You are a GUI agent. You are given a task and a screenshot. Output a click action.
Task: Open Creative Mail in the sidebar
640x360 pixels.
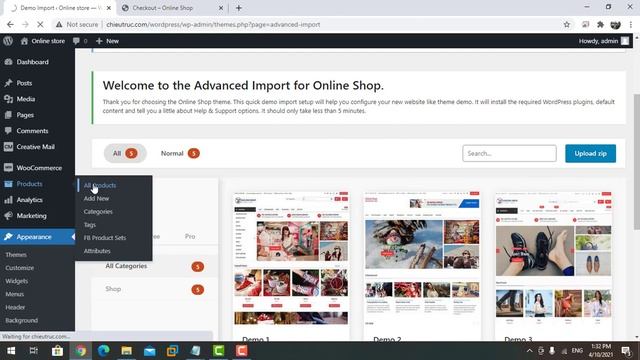(37, 147)
